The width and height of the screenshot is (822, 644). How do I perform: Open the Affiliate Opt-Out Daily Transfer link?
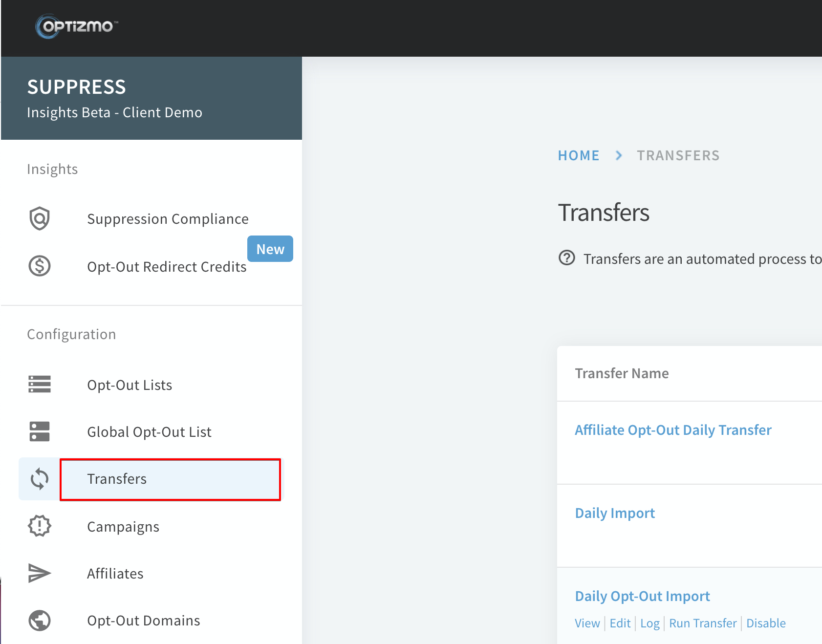673,430
